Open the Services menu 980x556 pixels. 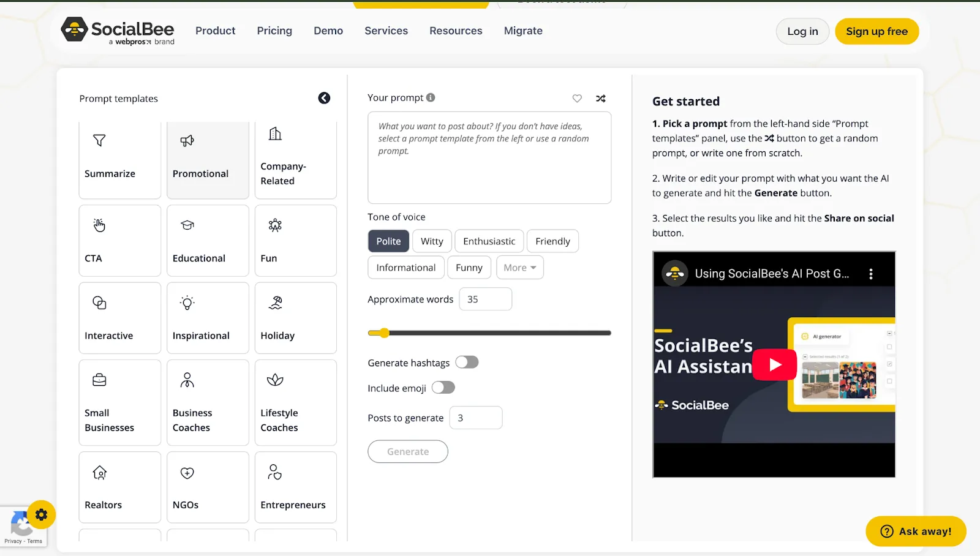click(386, 31)
